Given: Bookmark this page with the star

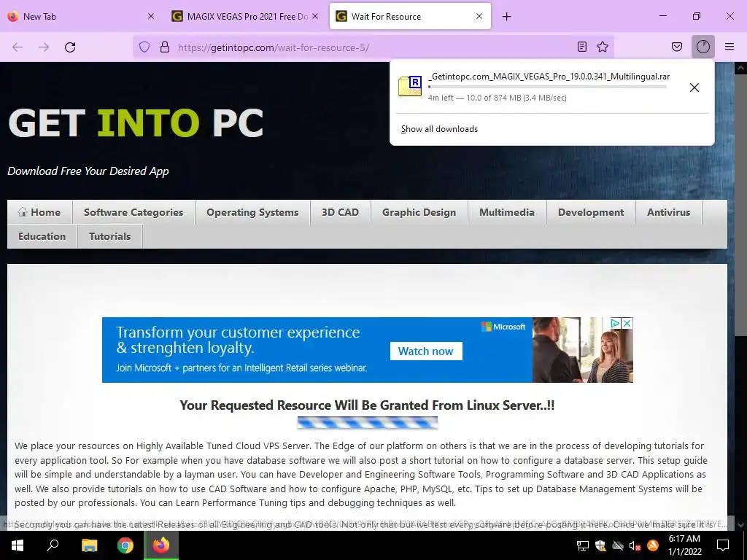Looking at the screenshot, I should [603, 47].
